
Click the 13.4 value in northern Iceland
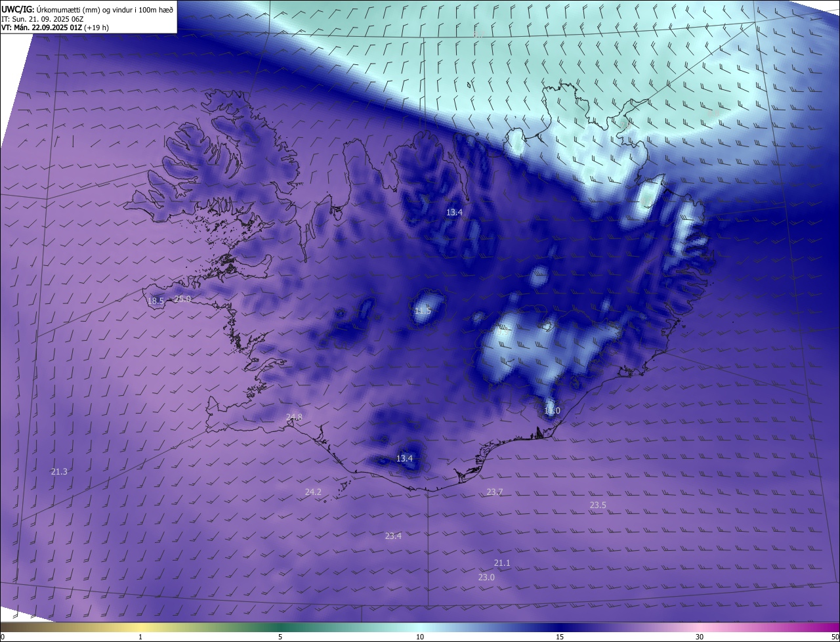(x=454, y=212)
